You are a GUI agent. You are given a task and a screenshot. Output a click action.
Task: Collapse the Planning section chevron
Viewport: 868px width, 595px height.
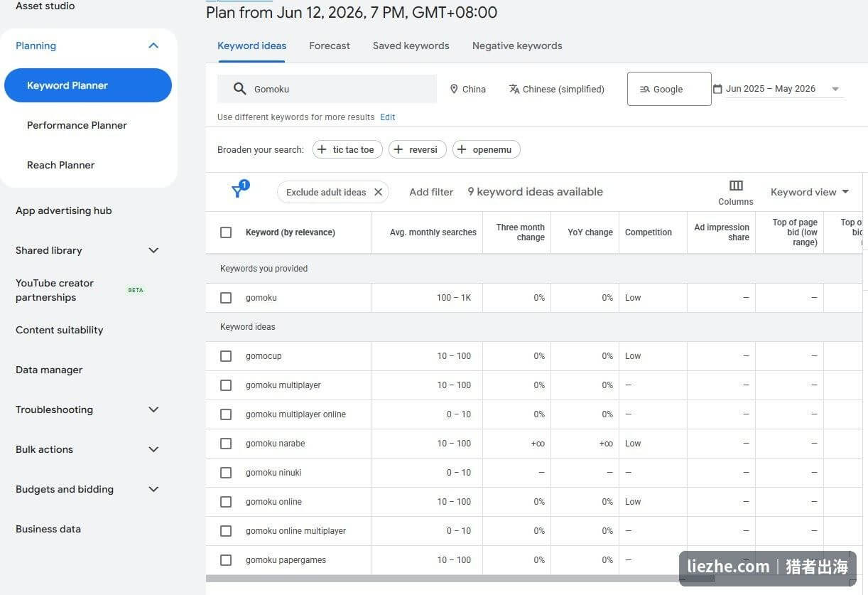153,45
